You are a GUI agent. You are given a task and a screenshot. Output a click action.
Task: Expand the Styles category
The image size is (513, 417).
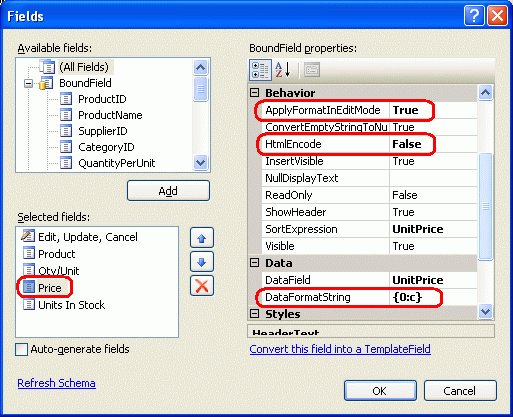(x=254, y=314)
